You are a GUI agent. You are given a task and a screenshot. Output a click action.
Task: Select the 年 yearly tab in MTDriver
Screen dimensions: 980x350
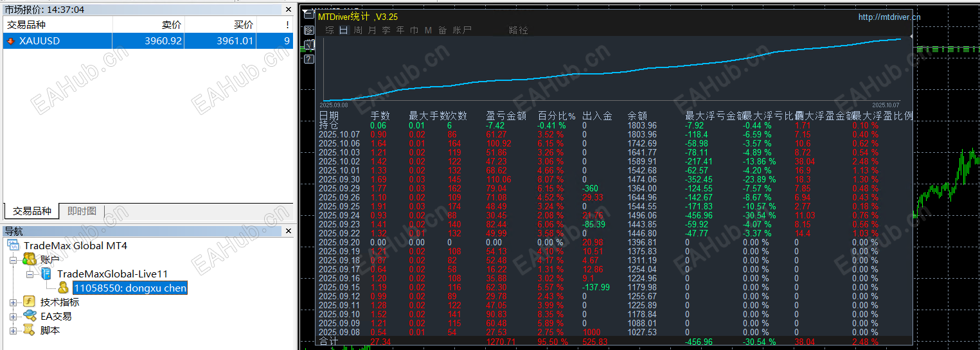(400, 30)
